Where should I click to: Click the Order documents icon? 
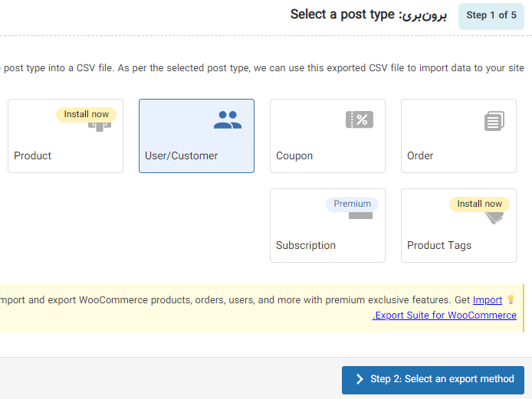pyautogui.click(x=494, y=121)
